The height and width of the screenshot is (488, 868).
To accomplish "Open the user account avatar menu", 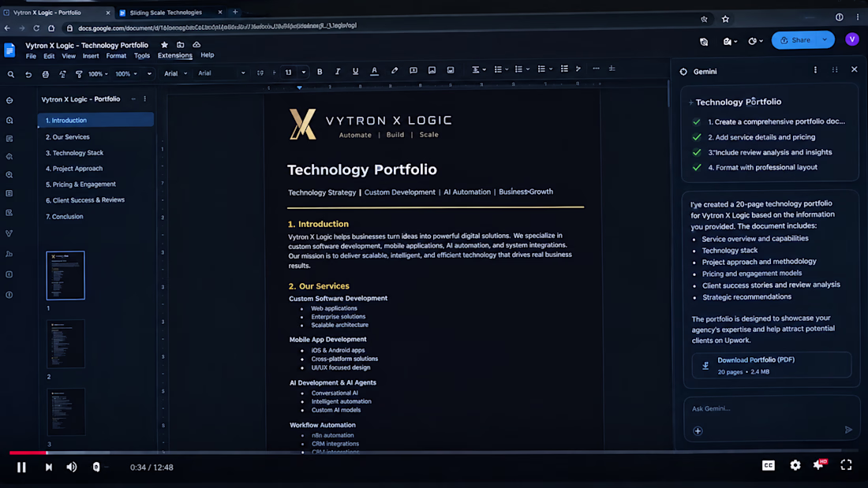I will pyautogui.click(x=852, y=39).
